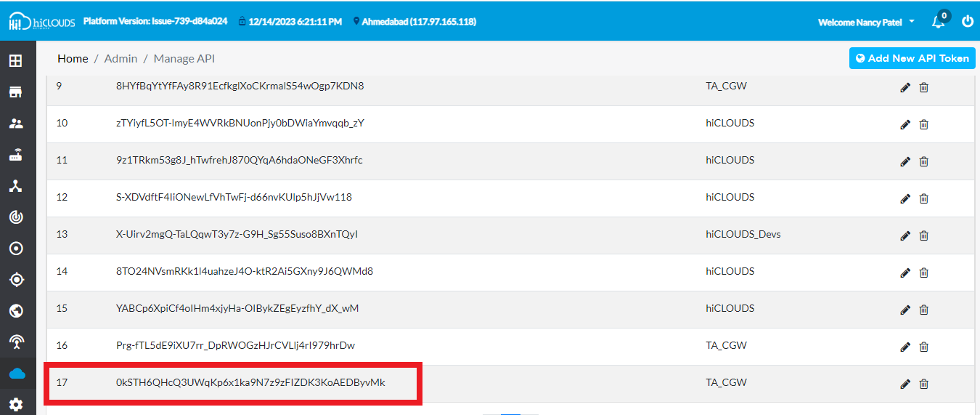
Task: Select token text starting with YABCp6XpiCf4
Action: pos(237,308)
